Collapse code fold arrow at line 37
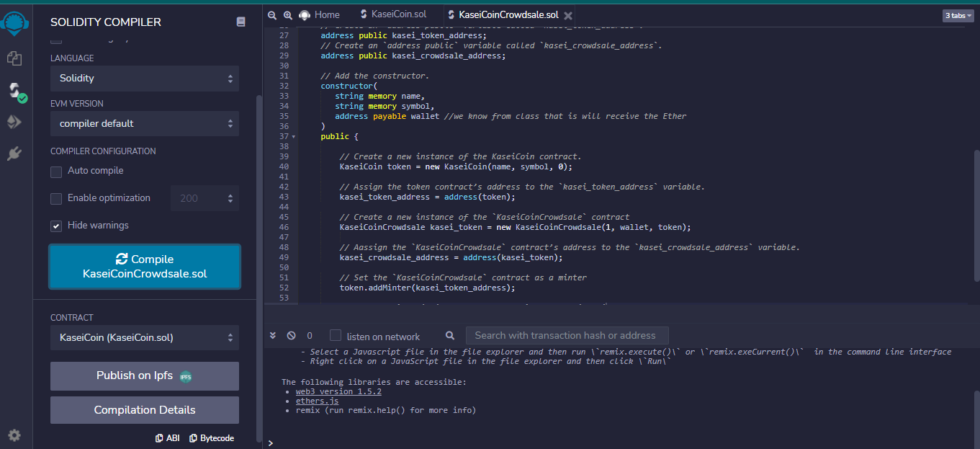Screen dimensions: 980x449 click(294, 136)
